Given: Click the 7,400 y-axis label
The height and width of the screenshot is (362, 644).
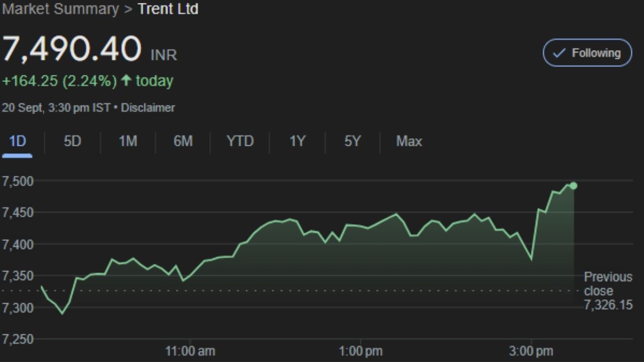Looking at the screenshot, I should coord(18,244).
